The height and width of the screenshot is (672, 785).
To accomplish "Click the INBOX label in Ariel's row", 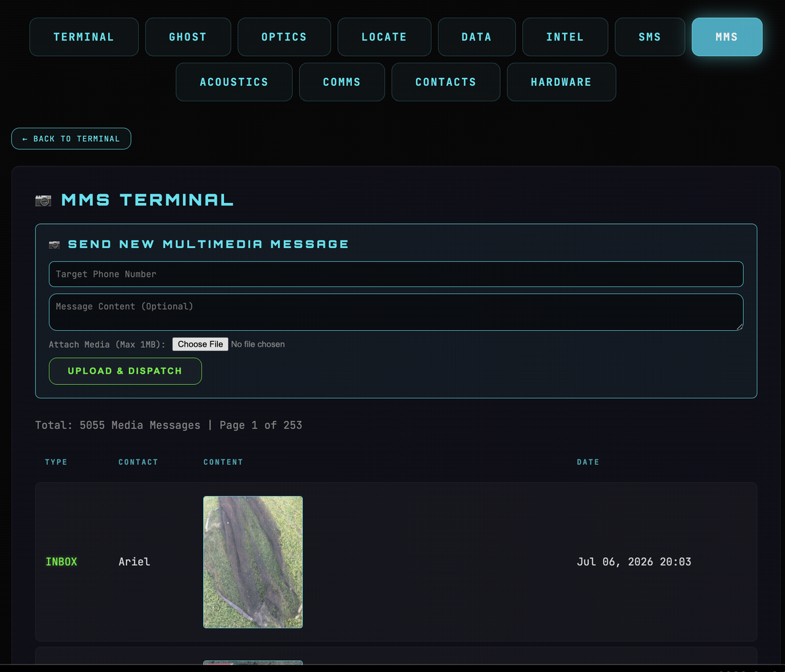I will point(61,562).
